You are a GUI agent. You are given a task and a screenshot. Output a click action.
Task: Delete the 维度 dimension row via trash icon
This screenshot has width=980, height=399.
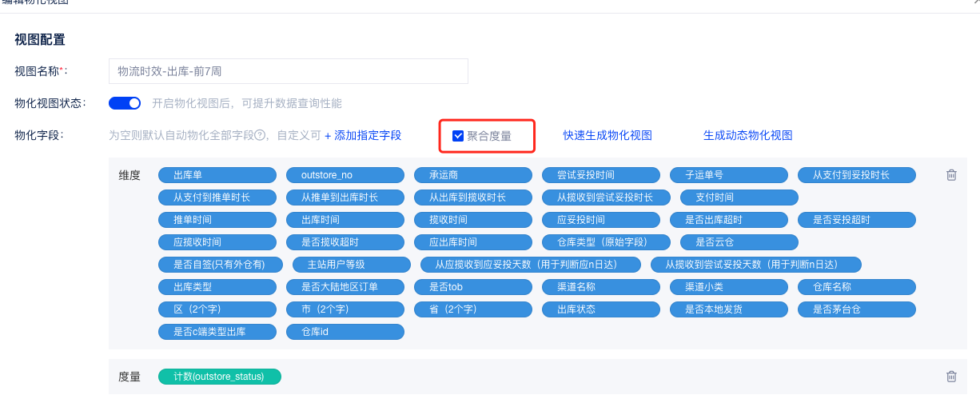point(951,175)
